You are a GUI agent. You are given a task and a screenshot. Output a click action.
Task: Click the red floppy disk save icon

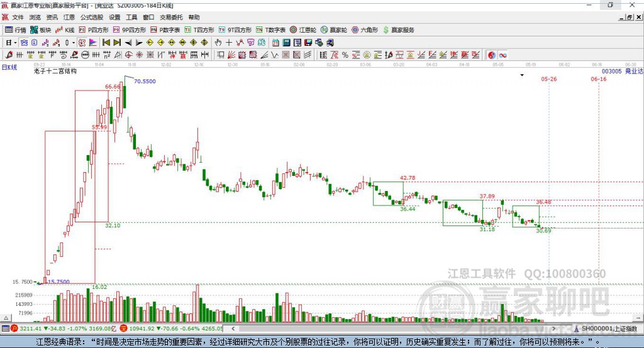click(x=308, y=43)
